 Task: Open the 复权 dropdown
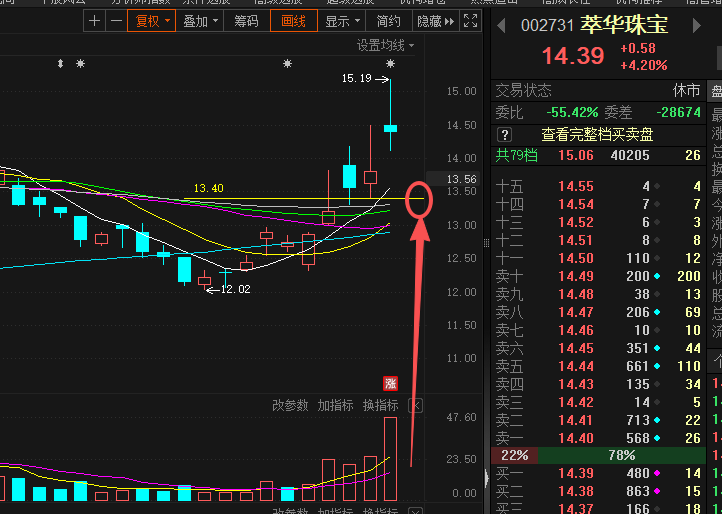pos(151,21)
